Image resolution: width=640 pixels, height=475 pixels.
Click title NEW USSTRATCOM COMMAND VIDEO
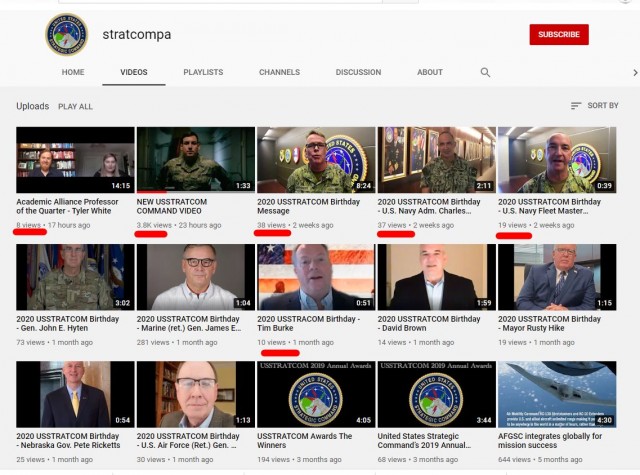pyautogui.click(x=172, y=206)
